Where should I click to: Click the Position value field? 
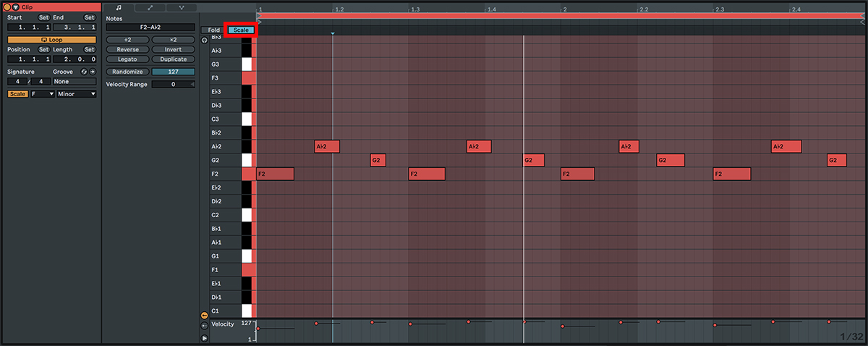(x=29, y=59)
